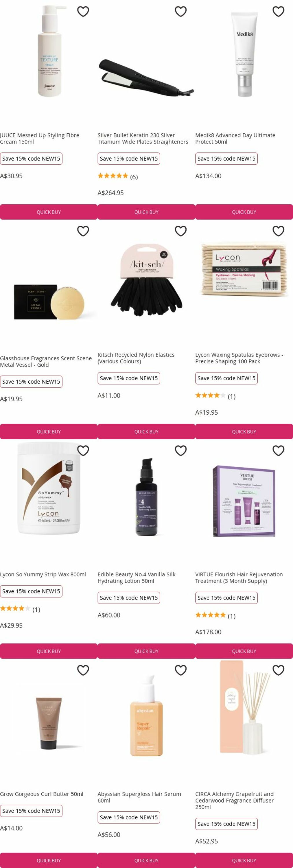The height and width of the screenshot is (868, 293).
Task: Quick buy the Silver Bullet Keratin straightener
Action: coord(146,212)
